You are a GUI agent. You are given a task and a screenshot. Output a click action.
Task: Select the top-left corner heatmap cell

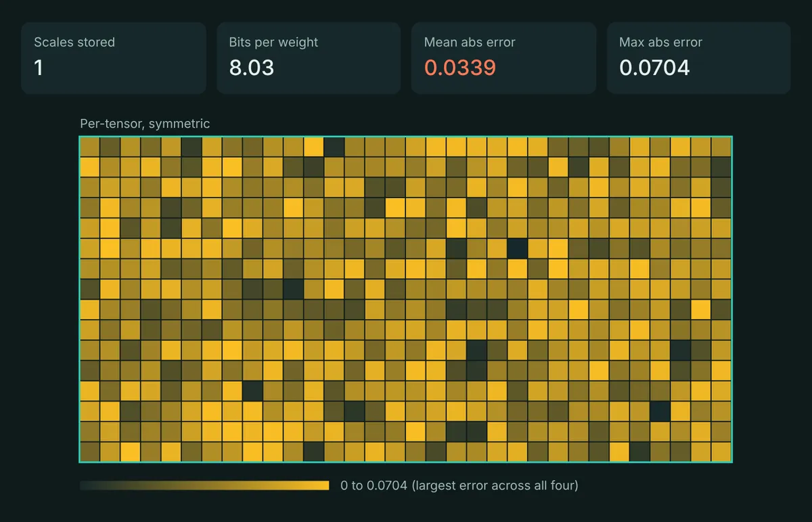(x=90, y=147)
